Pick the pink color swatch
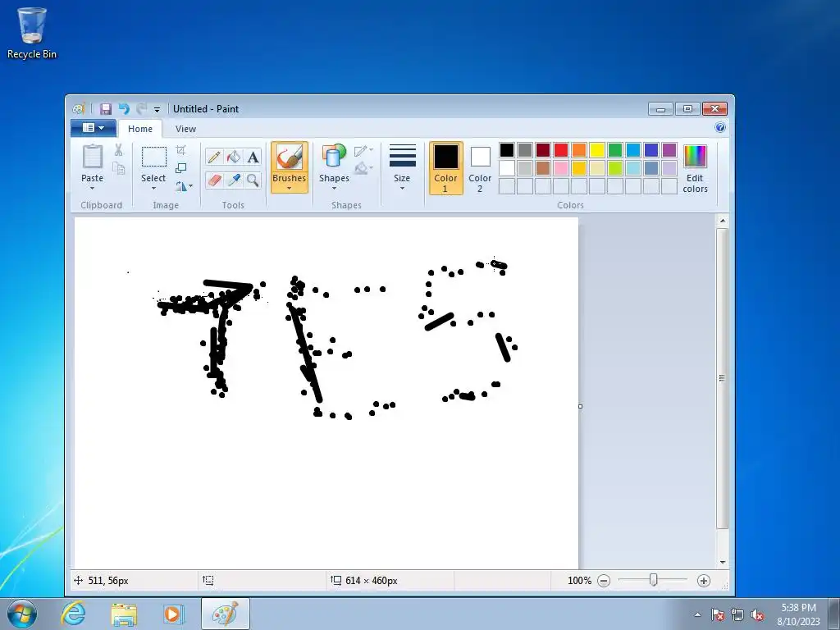Screen dimensions: 840x630 [561, 168]
